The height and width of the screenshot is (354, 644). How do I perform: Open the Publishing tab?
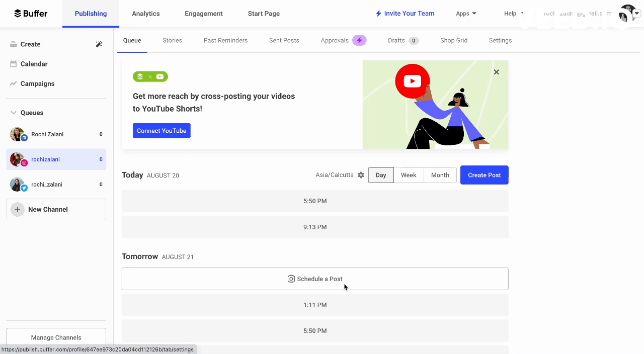point(91,14)
